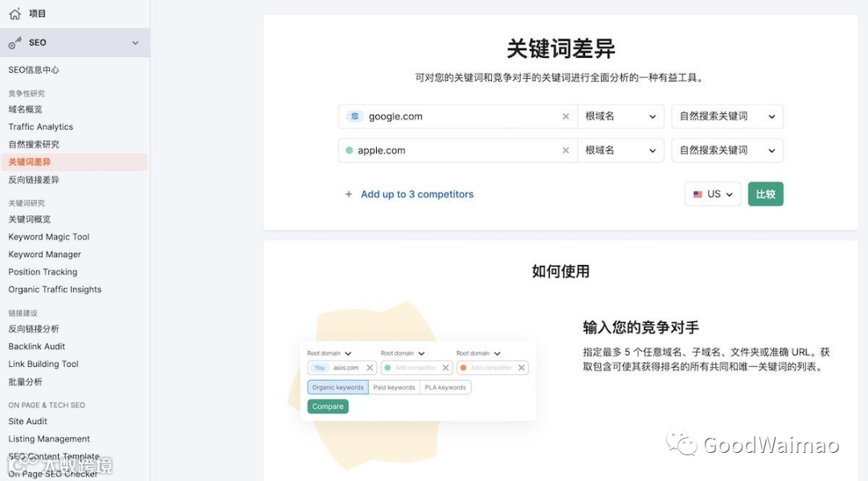
Task: Open the 自然搜索关键词 dropdown for google.com
Action: click(x=727, y=116)
